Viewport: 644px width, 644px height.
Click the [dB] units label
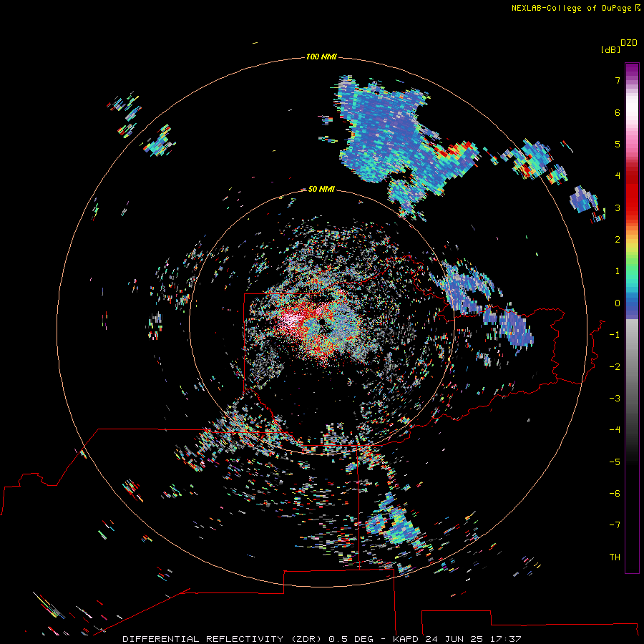coord(611,49)
